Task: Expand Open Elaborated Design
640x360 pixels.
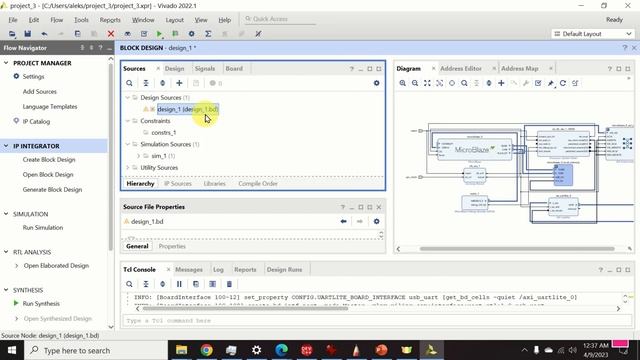Action: pyautogui.click(x=17, y=266)
